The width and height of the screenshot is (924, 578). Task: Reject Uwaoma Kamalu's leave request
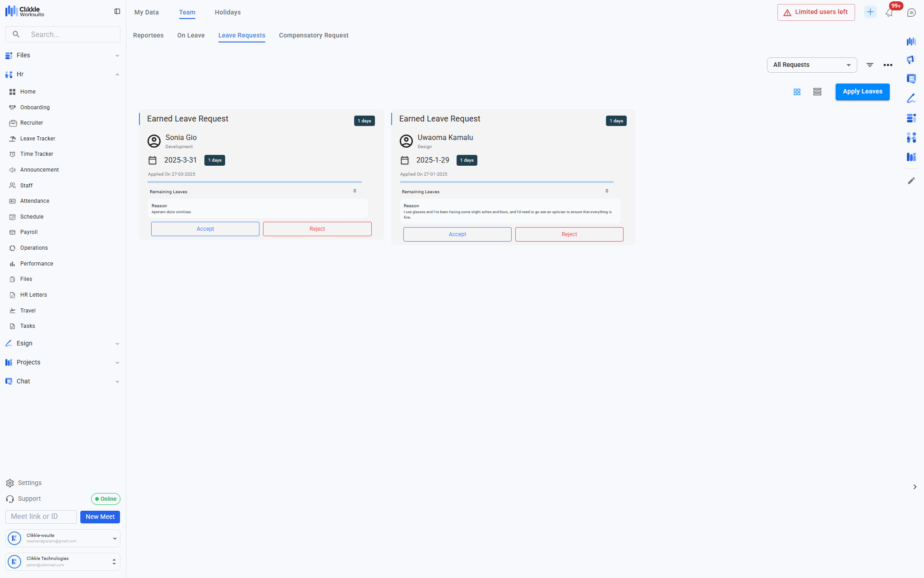click(569, 234)
